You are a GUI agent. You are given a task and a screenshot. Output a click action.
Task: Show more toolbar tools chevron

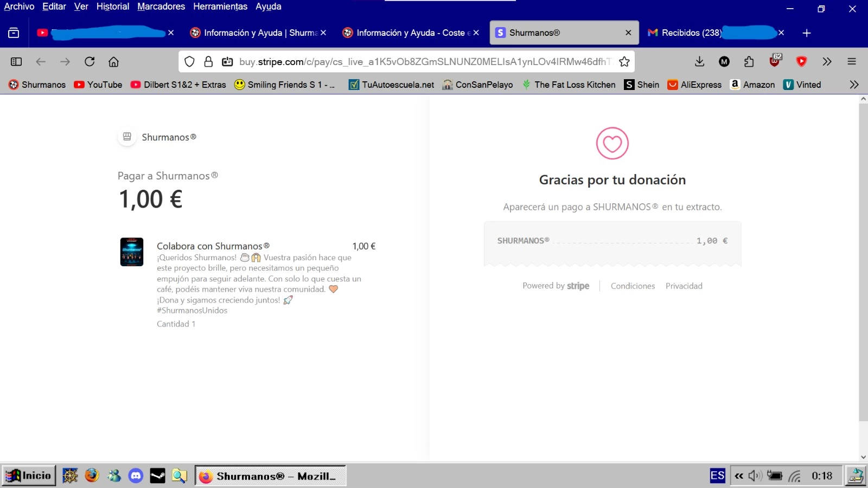[827, 62]
